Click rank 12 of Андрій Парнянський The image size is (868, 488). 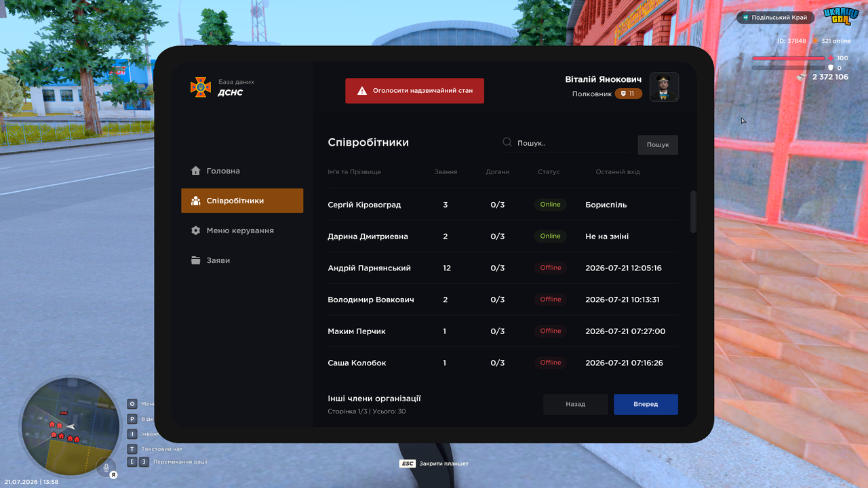pos(447,268)
